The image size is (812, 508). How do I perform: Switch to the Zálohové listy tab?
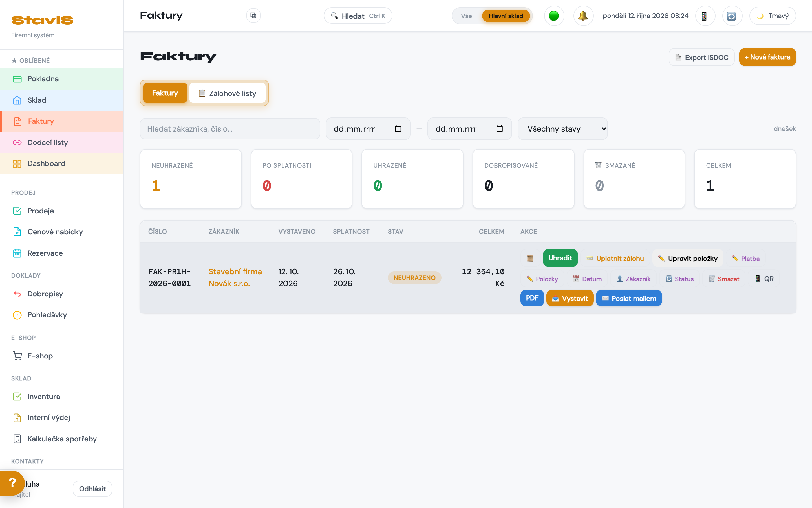click(228, 93)
